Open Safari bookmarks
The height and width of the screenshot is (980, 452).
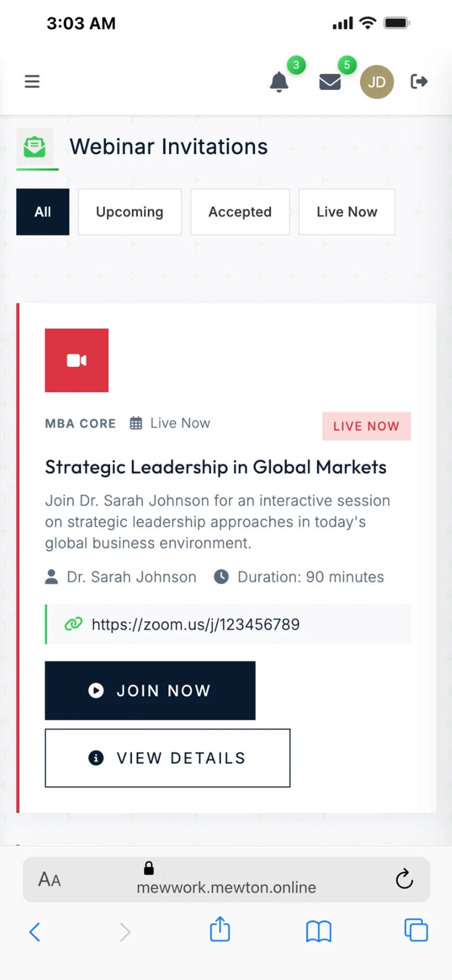pyautogui.click(x=318, y=931)
